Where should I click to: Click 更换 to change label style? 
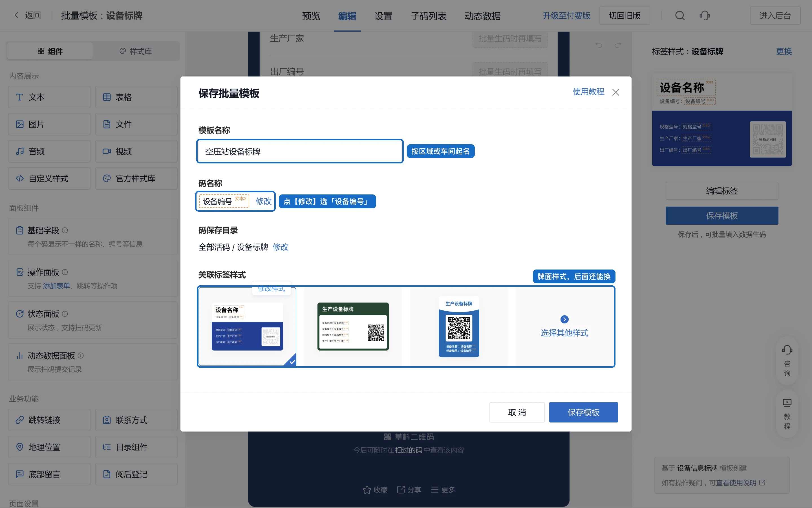tap(784, 51)
